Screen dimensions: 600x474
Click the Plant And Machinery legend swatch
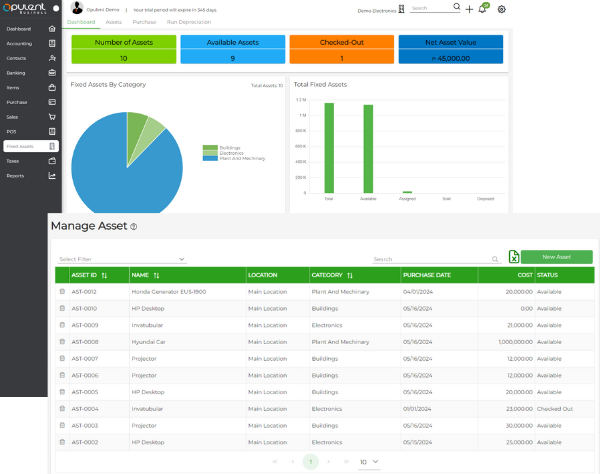point(208,158)
